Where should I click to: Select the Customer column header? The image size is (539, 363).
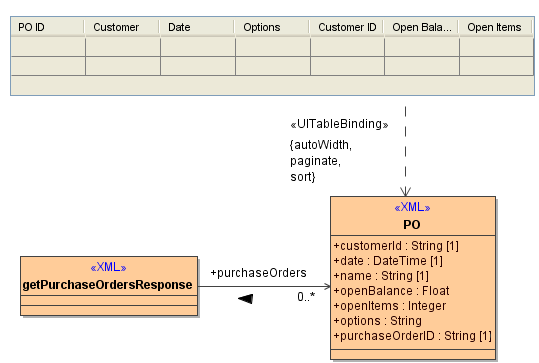coord(122,27)
